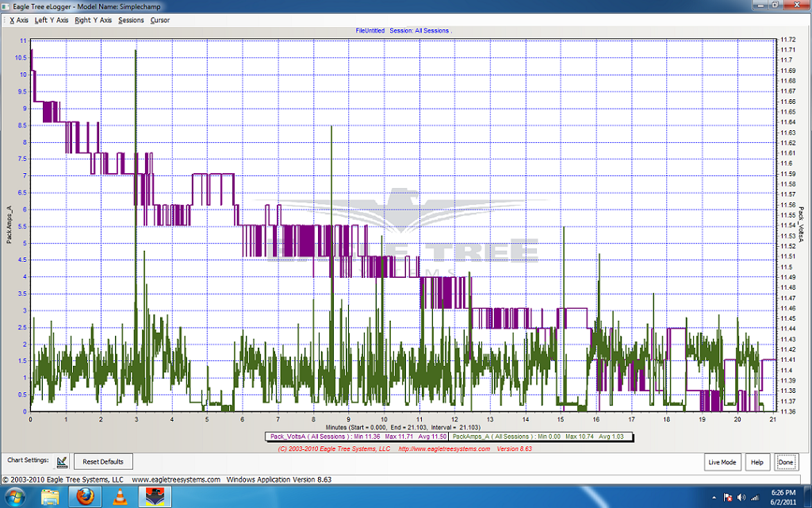Click the Windows Start orb
This screenshot has height=508, width=812.
tap(16, 497)
